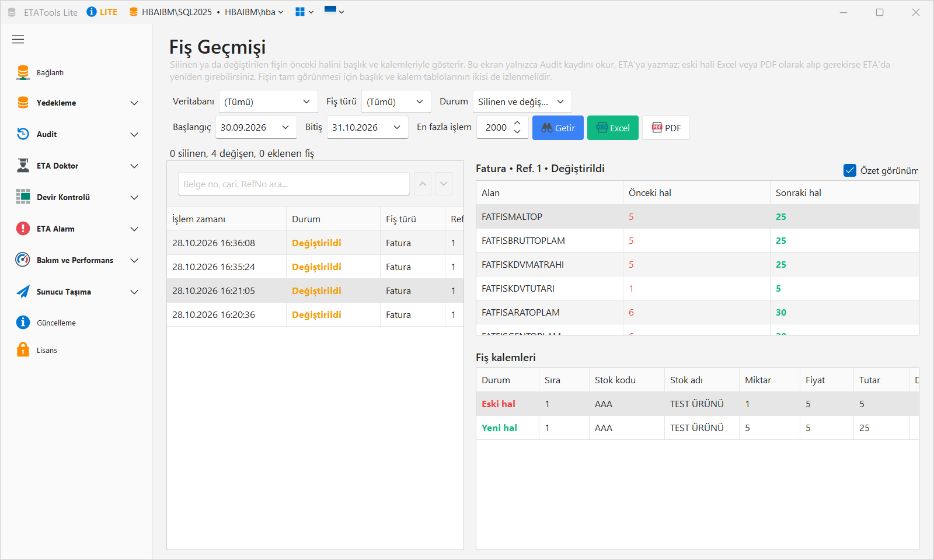Image resolution: width=934 pixels, height=560 pixels.
Task: Click the ETA Alarm exclamation icon
Action: pyautogui.click(x=23, y=229)
